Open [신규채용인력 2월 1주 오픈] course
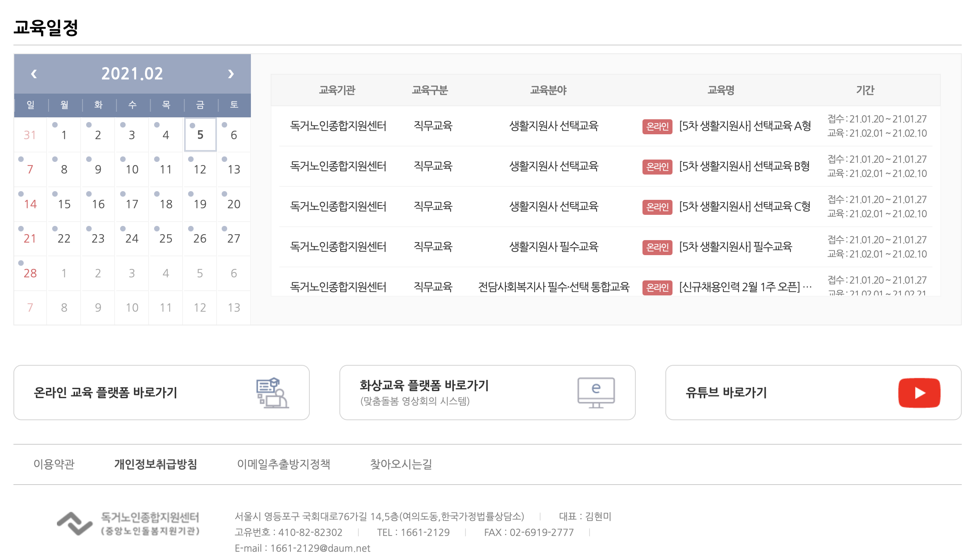The width and height of the screenshot is (972, 560). click(744, 287)
